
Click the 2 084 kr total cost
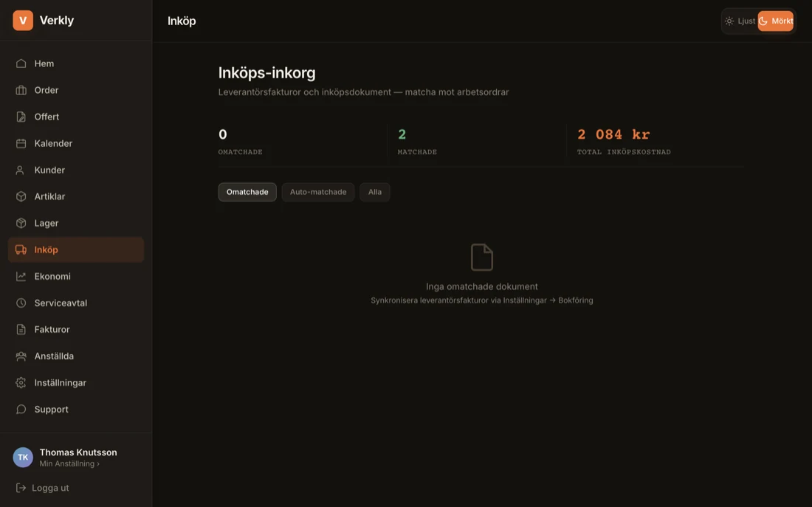coord(613,134)
